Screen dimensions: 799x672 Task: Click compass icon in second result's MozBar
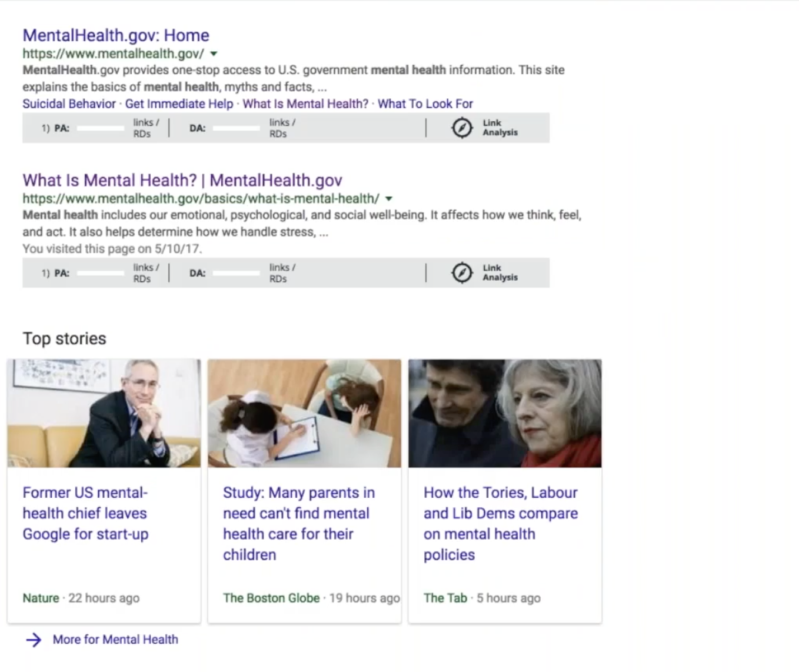click(462, 272)
